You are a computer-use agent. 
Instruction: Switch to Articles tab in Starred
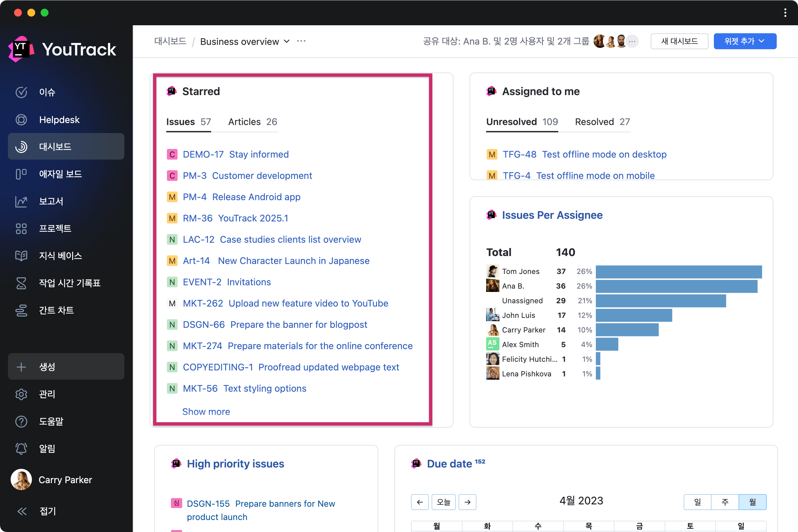click(x=252, y=122)
